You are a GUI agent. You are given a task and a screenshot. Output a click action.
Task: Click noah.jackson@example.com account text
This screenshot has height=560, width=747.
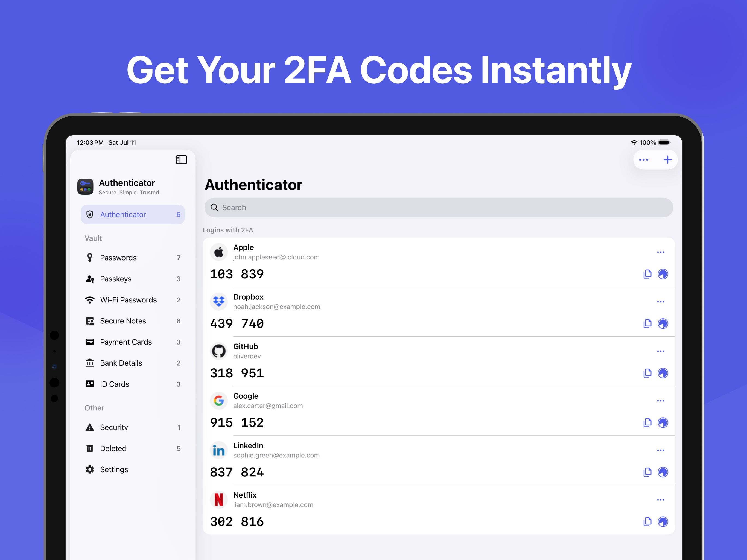pyautogui.click(x=277, y=307)
